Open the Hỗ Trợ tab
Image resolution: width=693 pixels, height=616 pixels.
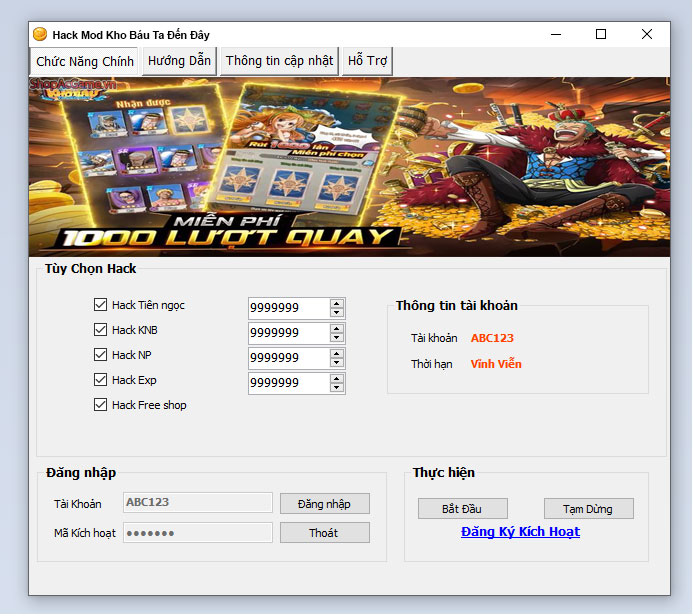point(367,61)
